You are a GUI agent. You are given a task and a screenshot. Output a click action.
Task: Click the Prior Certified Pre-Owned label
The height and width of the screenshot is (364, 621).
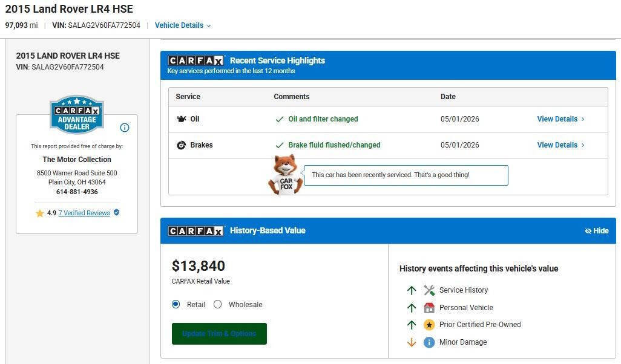(x=480, y=325)
